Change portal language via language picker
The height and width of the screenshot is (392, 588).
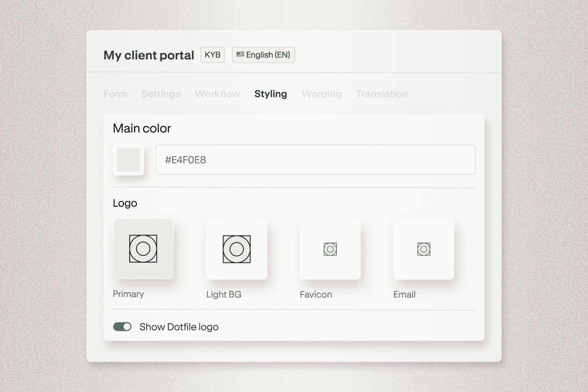tap(263, 55)
